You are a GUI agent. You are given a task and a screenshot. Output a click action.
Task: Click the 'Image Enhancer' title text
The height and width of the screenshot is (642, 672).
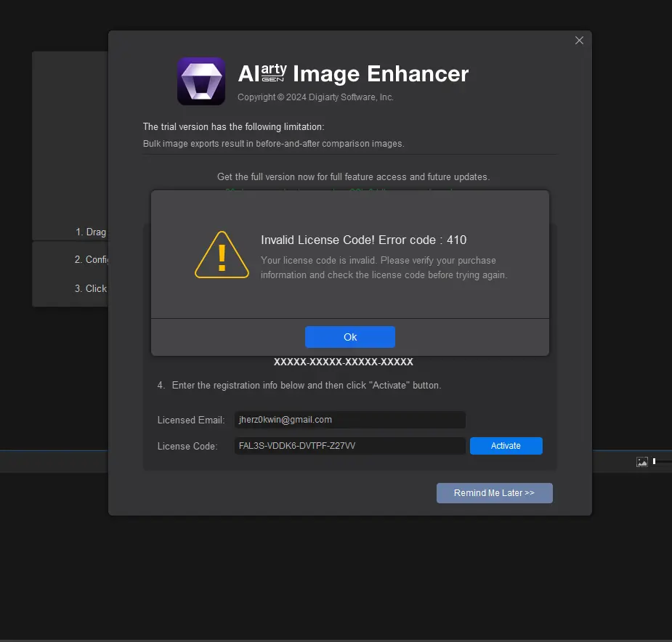coord(381,74)
